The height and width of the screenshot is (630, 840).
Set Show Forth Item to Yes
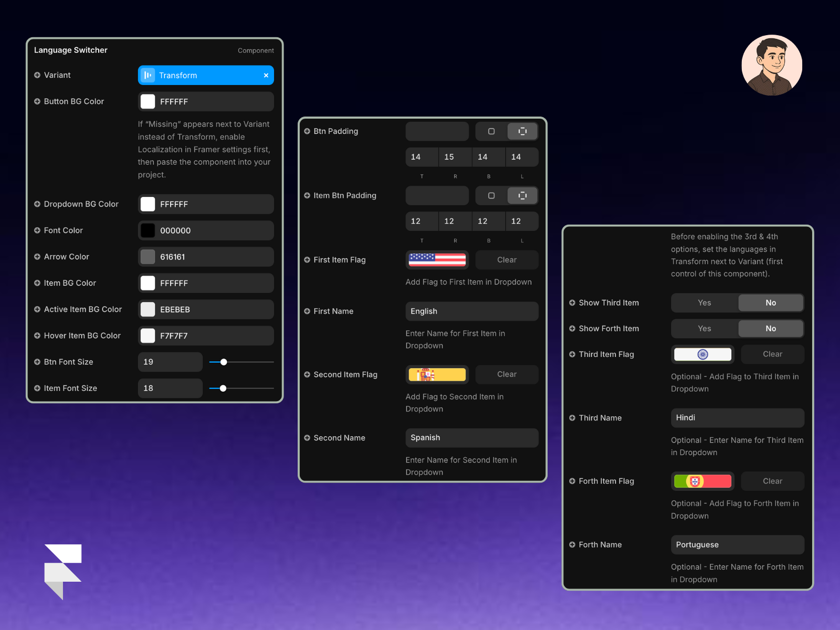point(704,328)
